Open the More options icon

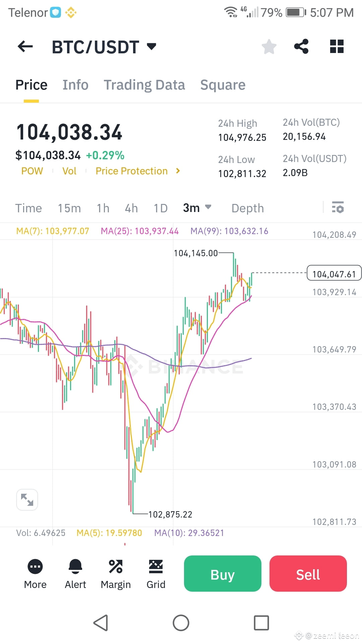[x=35, y=567]
